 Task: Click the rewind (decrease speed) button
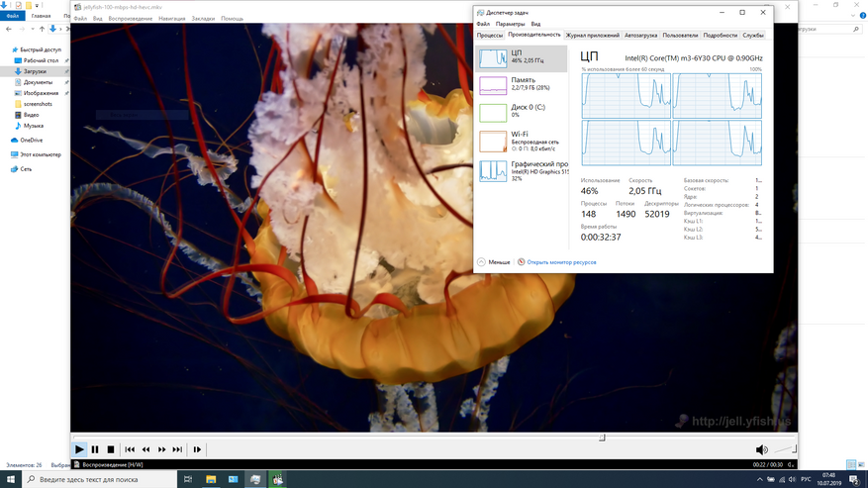coord(145,449)
